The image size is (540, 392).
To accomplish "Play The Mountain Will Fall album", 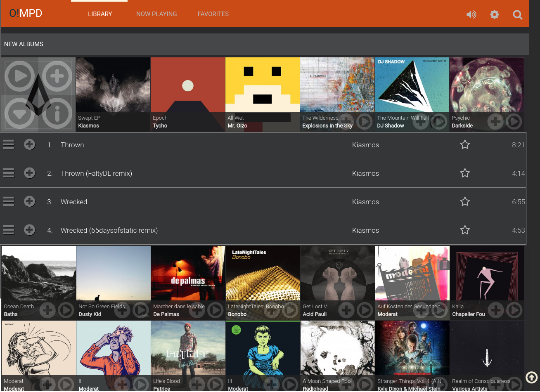I will pos(439,121).
